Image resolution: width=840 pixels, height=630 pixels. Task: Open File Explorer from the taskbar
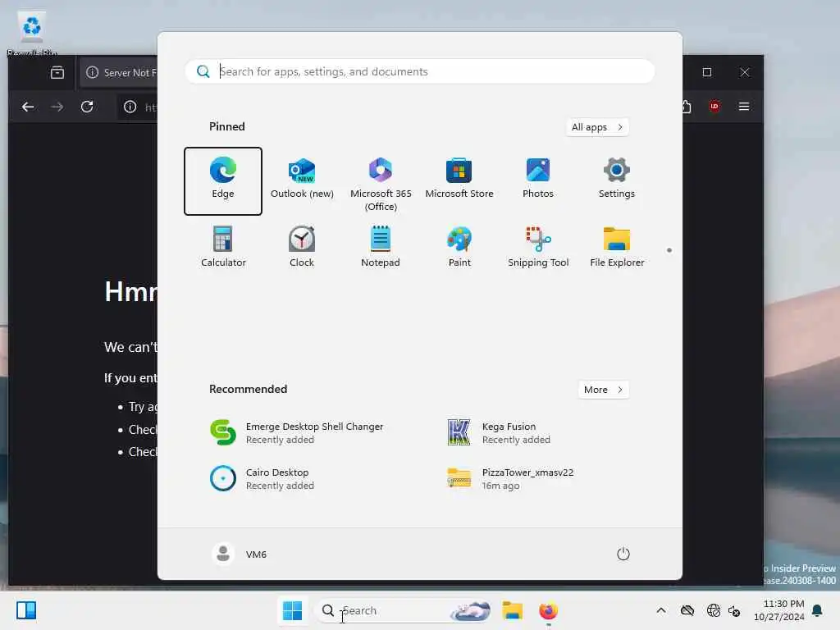512,610
